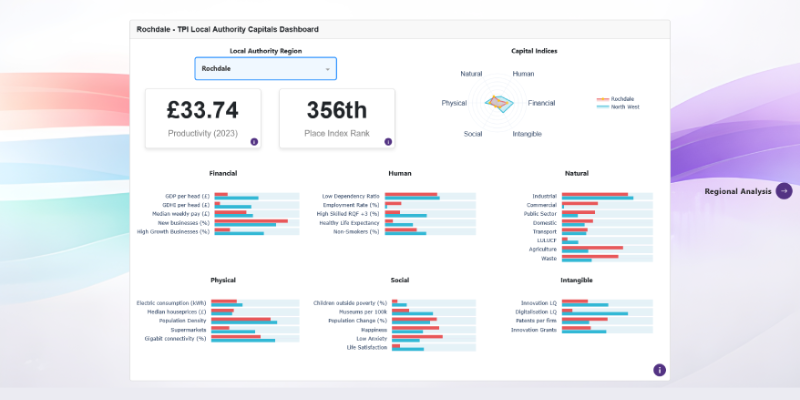The image size is (800, 400).
Task: Click info icon on Place Index Rank card
Action: point(388,142)
